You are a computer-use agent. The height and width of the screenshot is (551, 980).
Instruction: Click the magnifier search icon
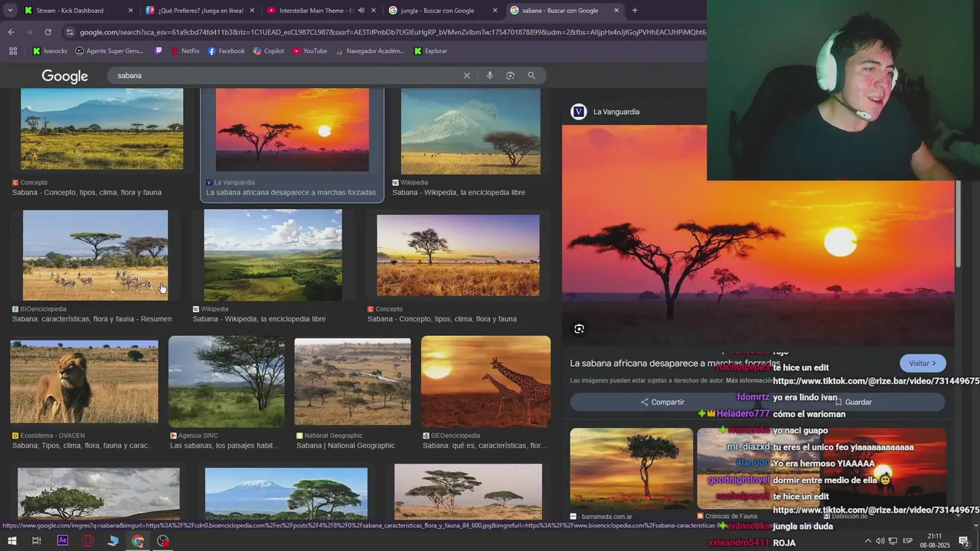(x=531, y=76)
